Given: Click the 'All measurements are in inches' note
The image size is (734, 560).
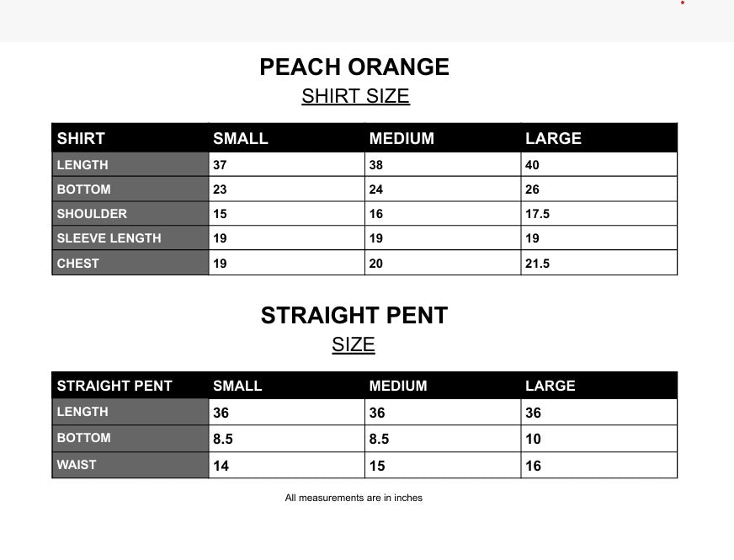Looking at the screenshot, I should [354, 498].
